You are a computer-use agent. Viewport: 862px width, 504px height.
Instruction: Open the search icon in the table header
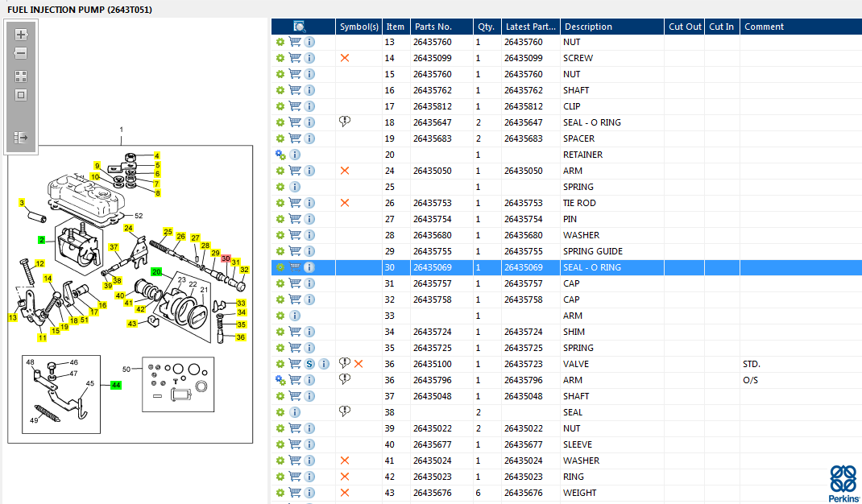(300, 27)
